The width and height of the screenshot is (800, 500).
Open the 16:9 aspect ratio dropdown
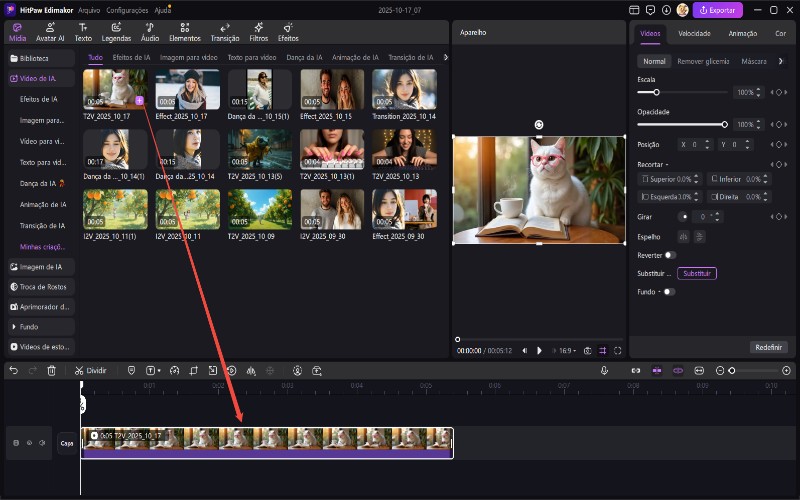pyautogui.click(x=566, y=351)
